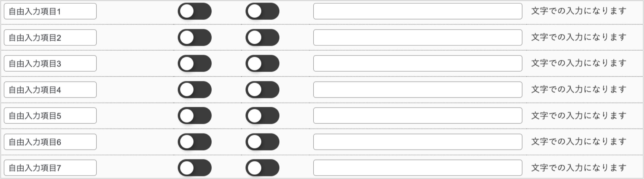Screen dimensions: 644x179
Task: Enable second switch for 自由入力項目3
Action: point(262,63)
